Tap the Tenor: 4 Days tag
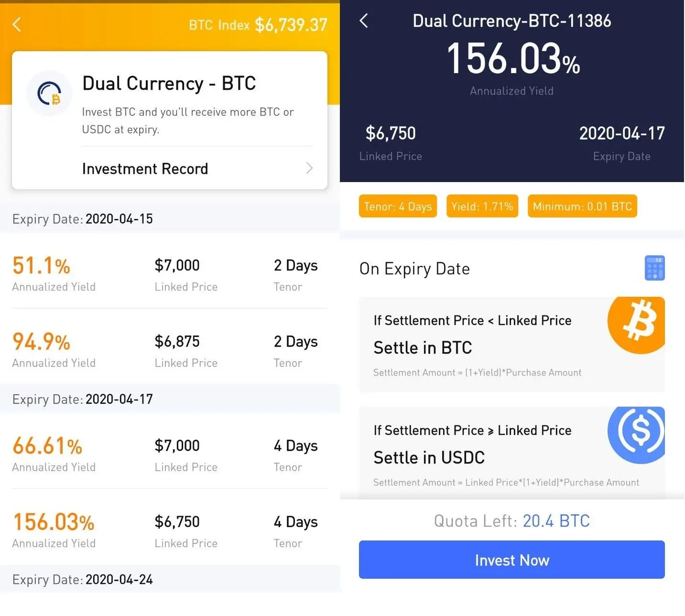The width and height of the screenshot is (685, 616). coord(398,206)
